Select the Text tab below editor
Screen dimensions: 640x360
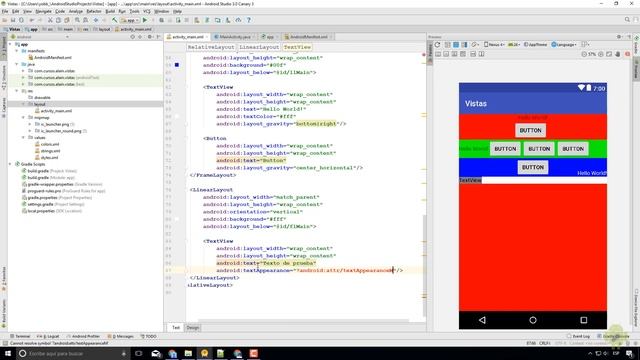coord(176,327)
